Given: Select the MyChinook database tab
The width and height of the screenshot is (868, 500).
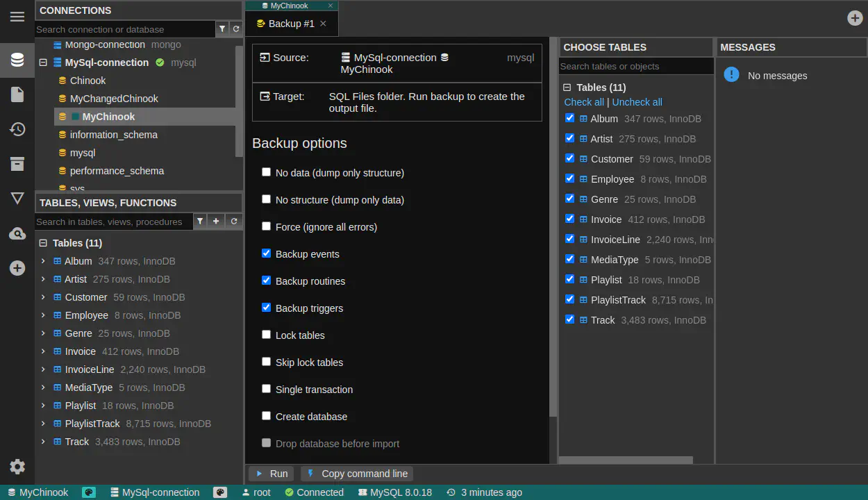Looking at the screenshot, I should pyautogui.click(x=290, y=6).
